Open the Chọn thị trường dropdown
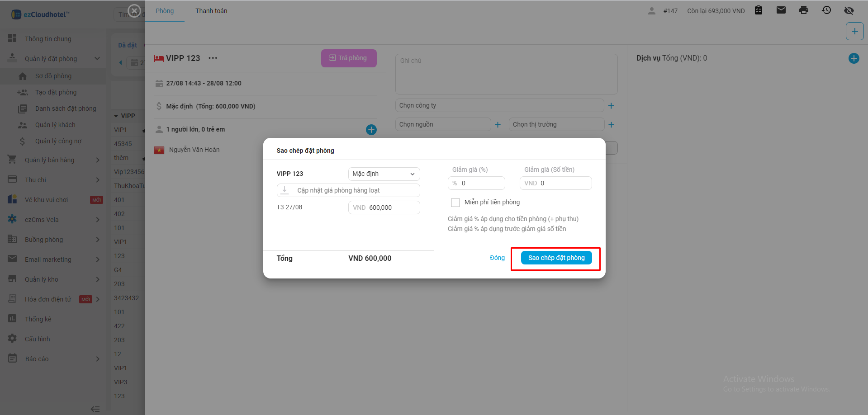The width and height of the screenshot is (868, 415). (x=556, y=125)
